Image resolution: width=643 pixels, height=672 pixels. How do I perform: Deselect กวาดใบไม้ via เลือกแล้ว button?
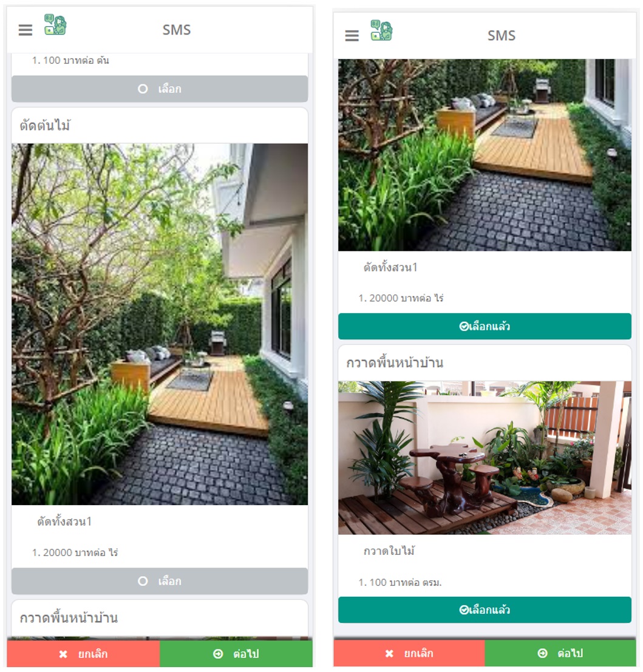(x=485, y=609)
